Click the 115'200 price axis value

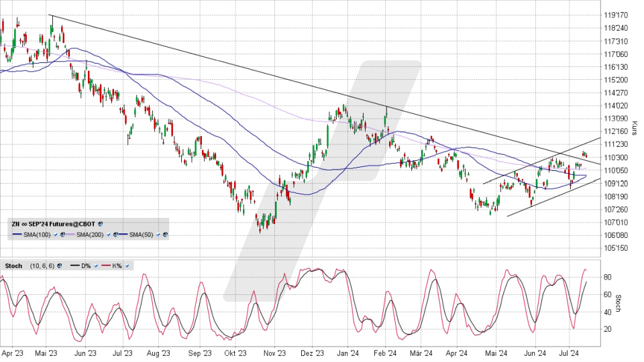616,80
